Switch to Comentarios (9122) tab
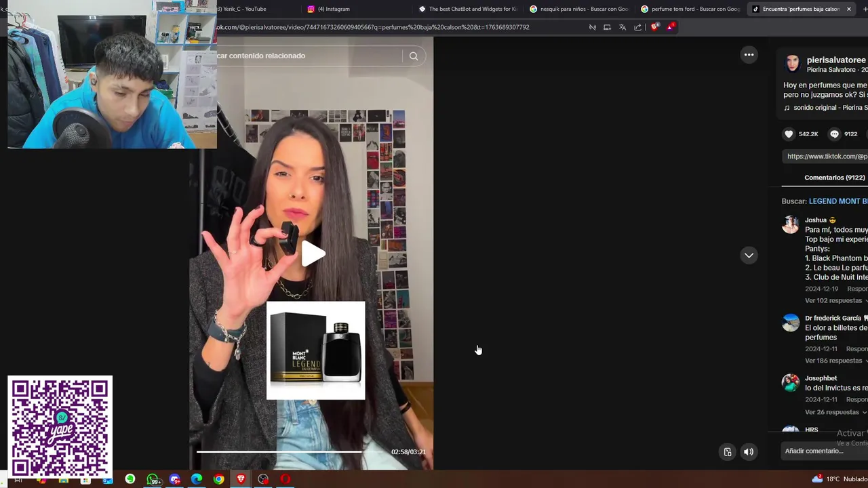This screenshot has width=868, height=488. coord(835,178)
